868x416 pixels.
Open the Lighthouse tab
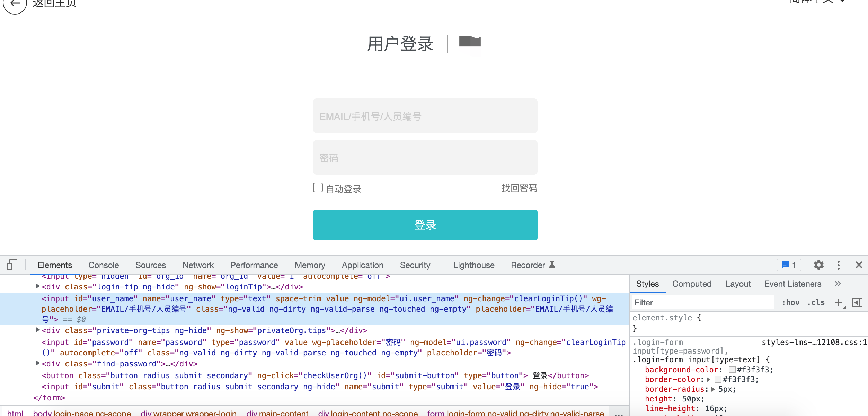(x=474, y=265)
